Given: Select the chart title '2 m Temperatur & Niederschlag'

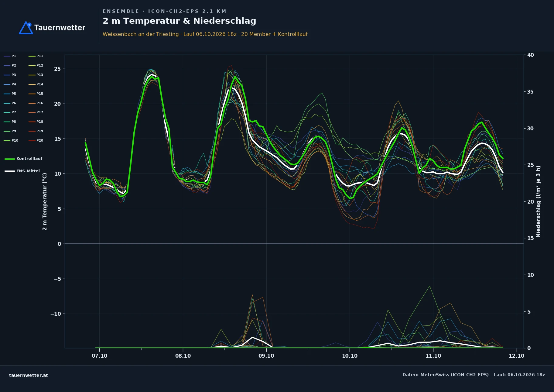Looking at the screenshot, I should click(180, 21).
